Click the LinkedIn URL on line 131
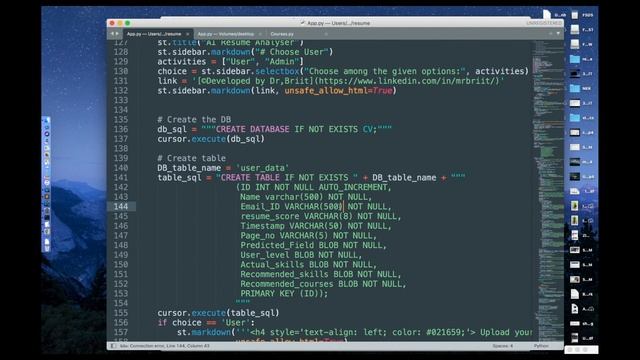This screenshot has height=360, width=640. point(408,81)
